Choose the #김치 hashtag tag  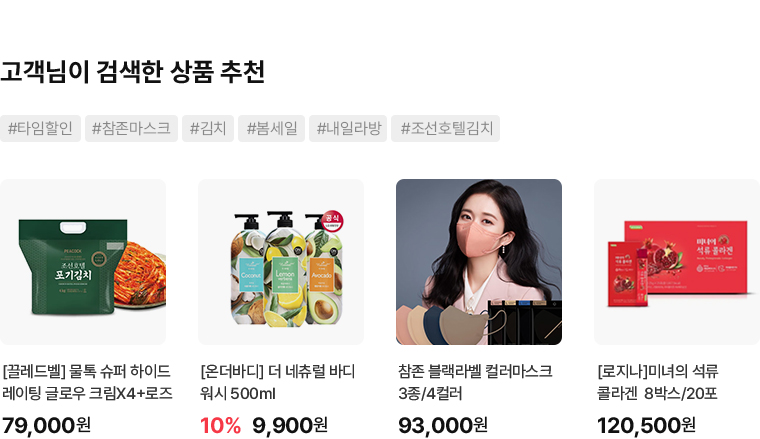(208, 128)
